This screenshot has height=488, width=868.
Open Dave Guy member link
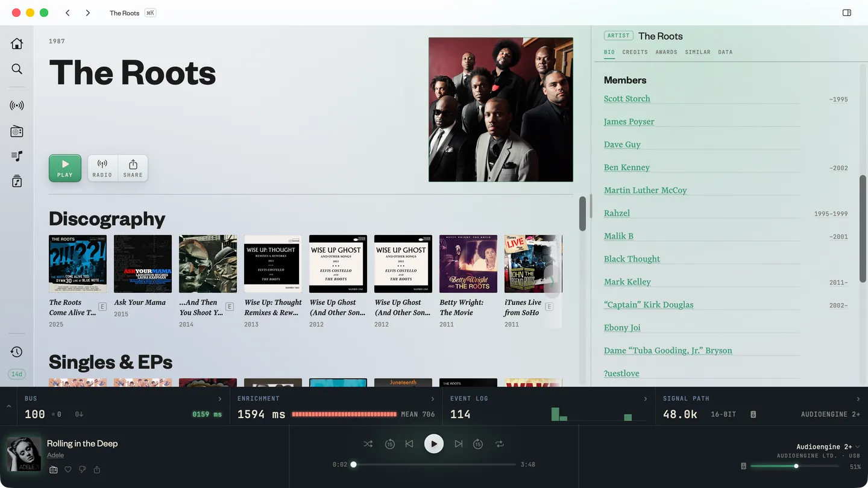[x=622, y=145]
